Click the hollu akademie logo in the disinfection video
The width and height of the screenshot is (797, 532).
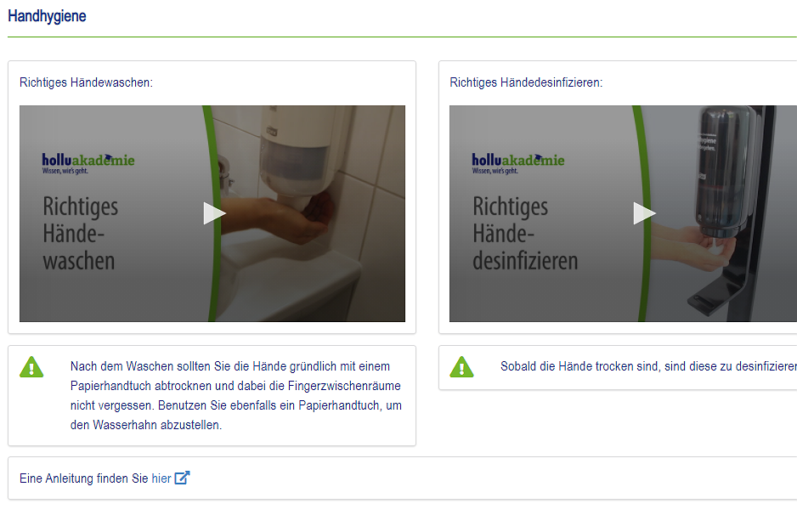[518, 161]
